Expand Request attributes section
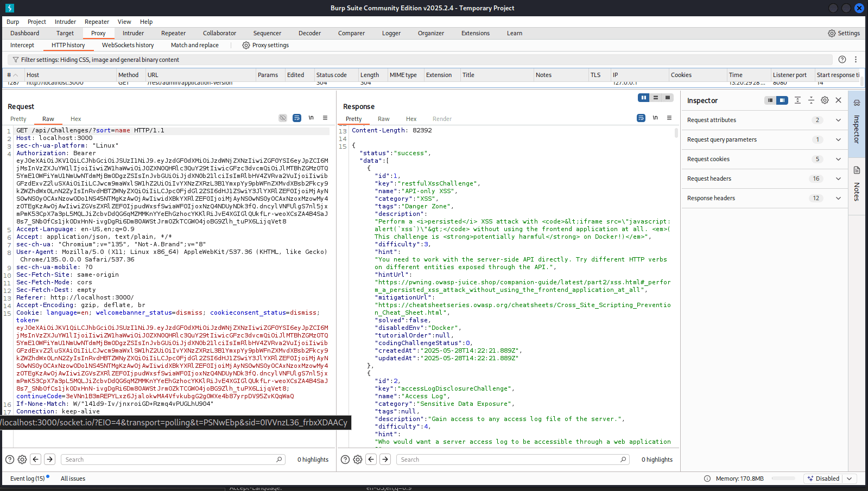Viewport: 868px width, 491px height. pos(838,120)
